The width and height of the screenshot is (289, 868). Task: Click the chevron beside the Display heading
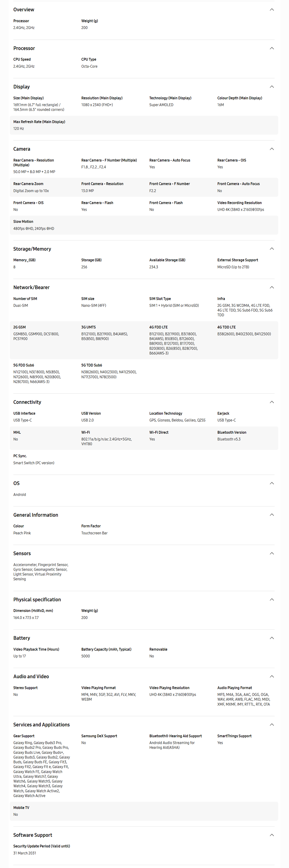pos(272,87)
